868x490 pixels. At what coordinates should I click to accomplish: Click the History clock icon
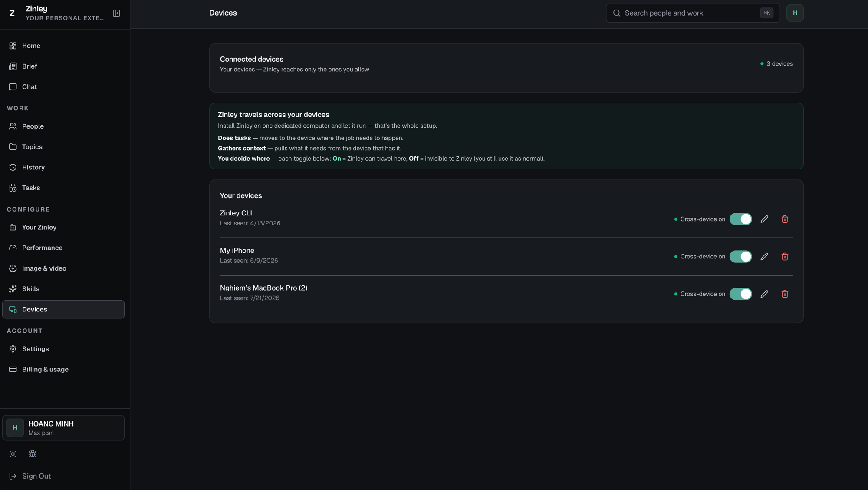click(x=13, y=167)
